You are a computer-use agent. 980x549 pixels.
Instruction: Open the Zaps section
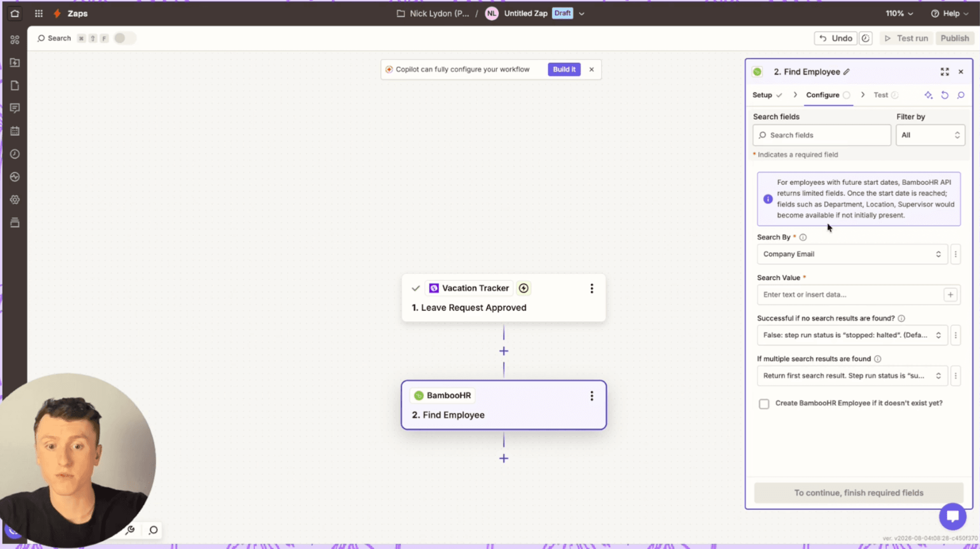pos(71,14)
